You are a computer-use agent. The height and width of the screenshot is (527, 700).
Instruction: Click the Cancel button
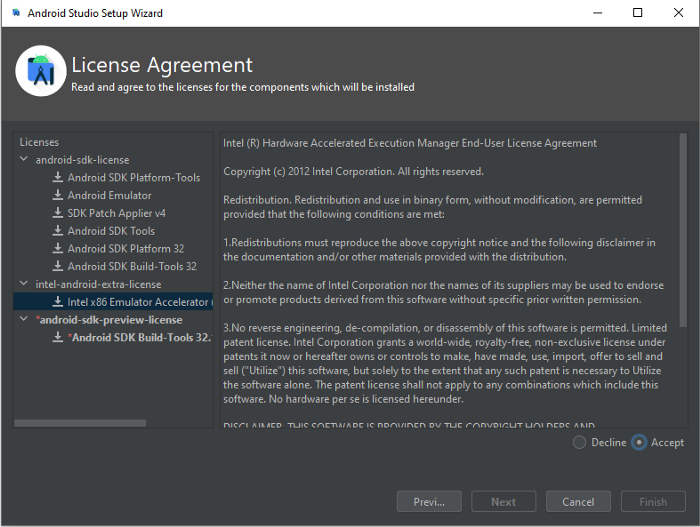coord(578,502)
